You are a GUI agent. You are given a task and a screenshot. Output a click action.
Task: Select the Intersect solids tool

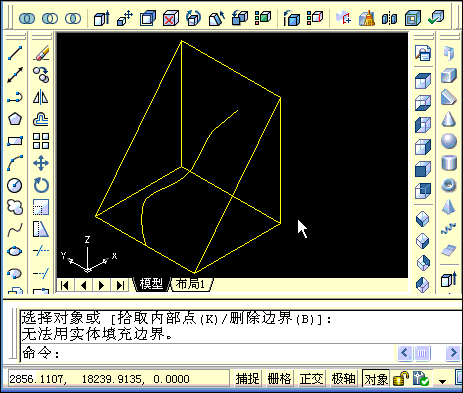click(73, 18)
